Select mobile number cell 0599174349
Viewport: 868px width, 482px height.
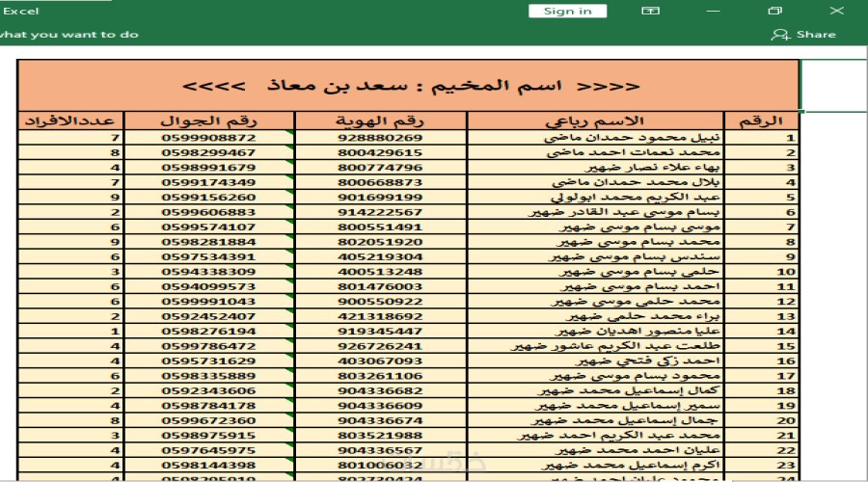(209, 182)
